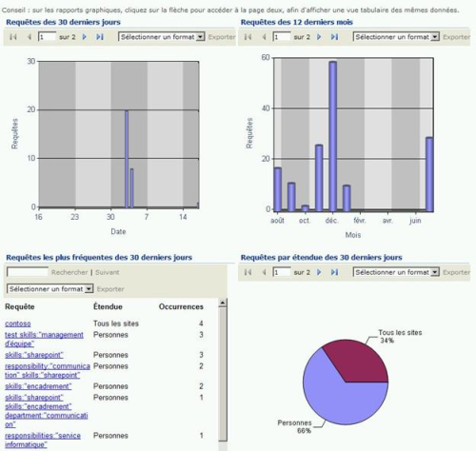Open the 'contoso' query link
Image resolution: width=476 pixels, height=451 pixels.
tap(18, 324)
